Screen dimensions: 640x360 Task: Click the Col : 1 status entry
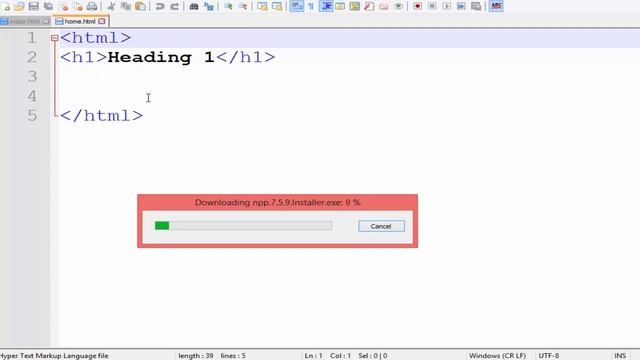[x=340, y=356]
